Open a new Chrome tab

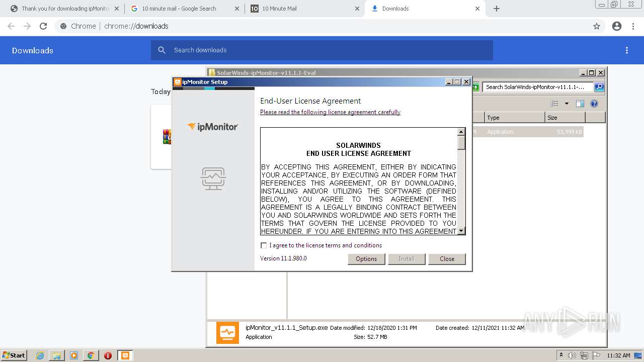[497, 9]
